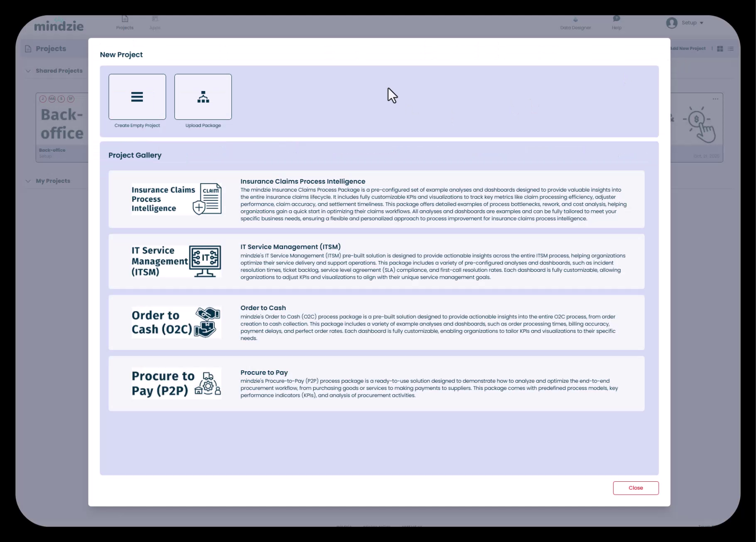Open the Setup user dropdown
This screenshot has height=542, width=756.
pos(692,23)
